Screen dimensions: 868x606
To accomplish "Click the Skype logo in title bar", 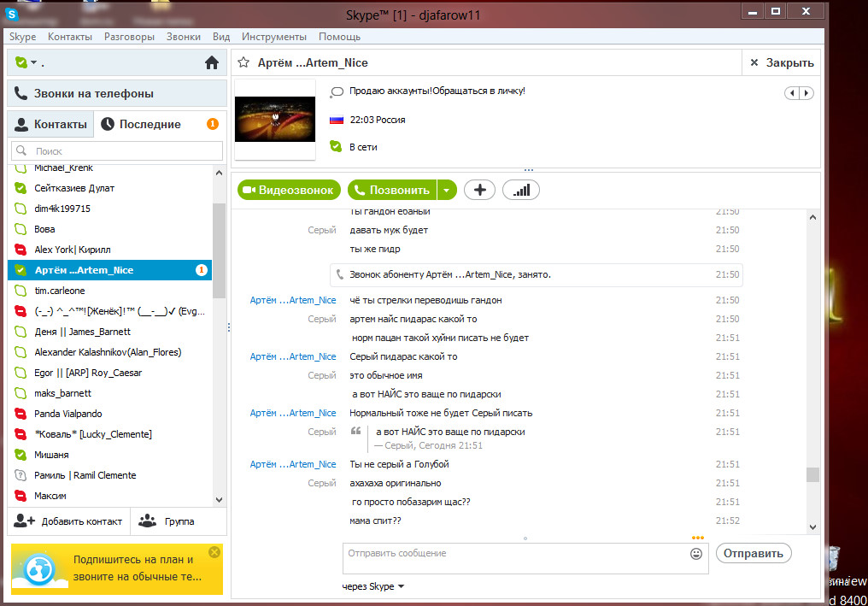I will (x=12, y=15).
